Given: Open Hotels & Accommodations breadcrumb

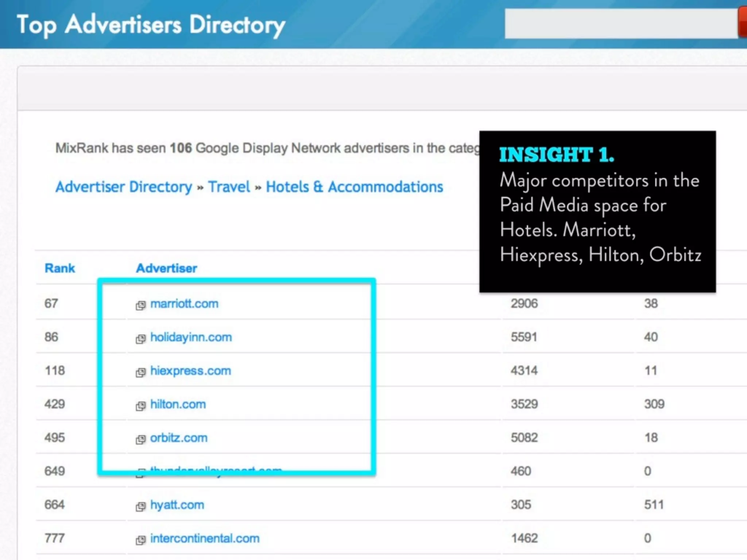Looking at the screenshot, I should 354,187.
